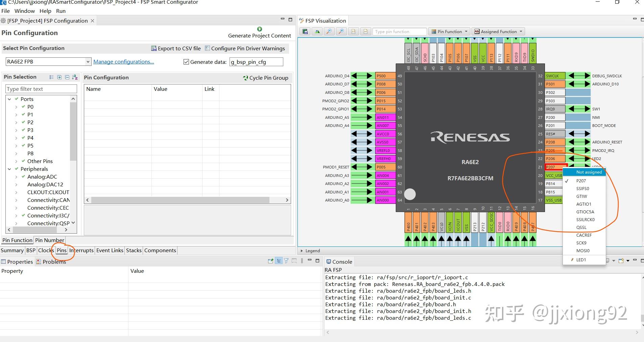Screen dimensions: 644x342
Task: Click the zoom in magnifier icon
Action: (x=341, y=31)
